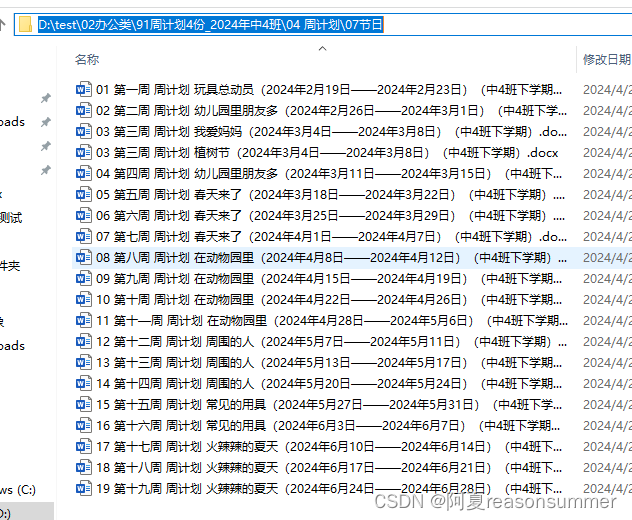632x520 pixels.
Task: Click the folder icon in the address bar
Action: click(x=26, y=24)
